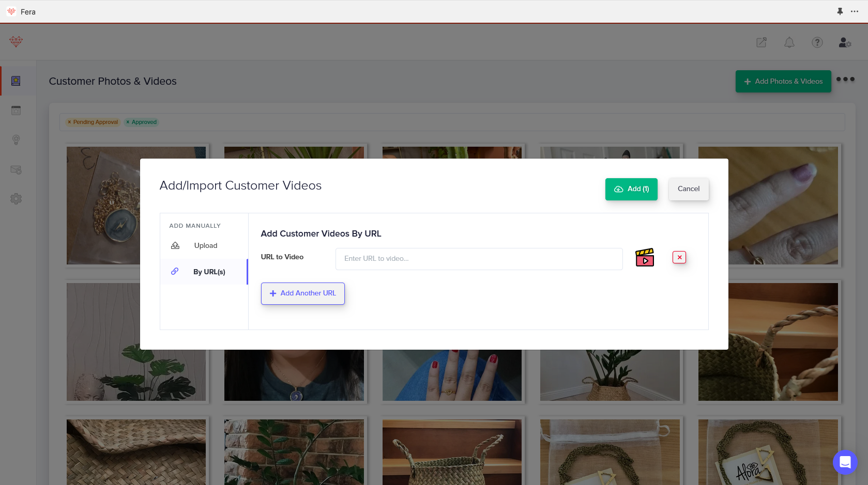
Task: Open the Intercom chat bubble
Action: tap(845, 462)
